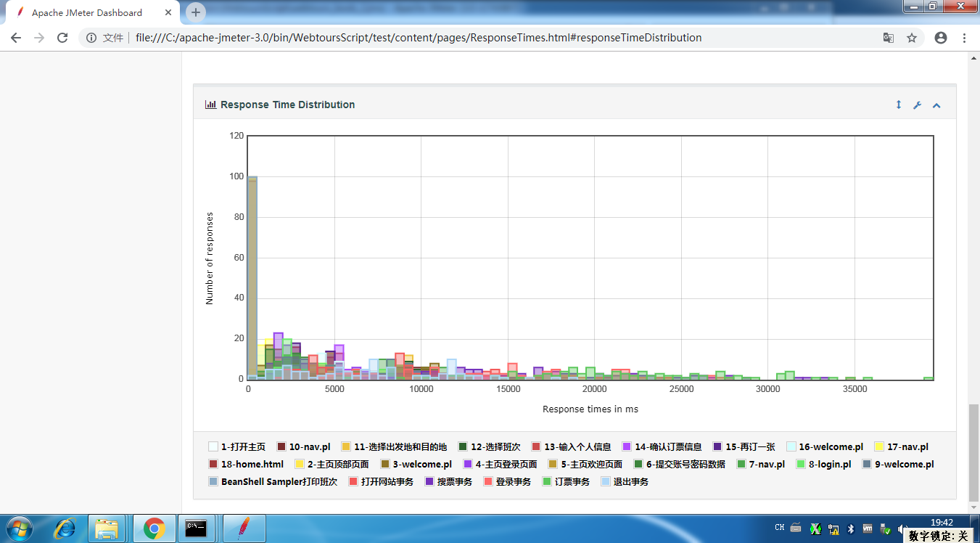Image resolution: width=980 pixels, height=543 pixels.
Task: Toggle the 10-nav.pl legend entry
Action: click(303, 447)
